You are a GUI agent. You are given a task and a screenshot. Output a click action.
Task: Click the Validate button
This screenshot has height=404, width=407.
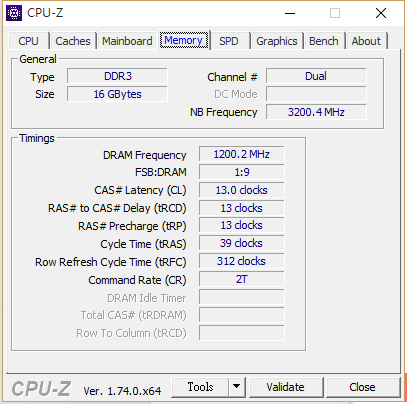click(x=286, y=387)
